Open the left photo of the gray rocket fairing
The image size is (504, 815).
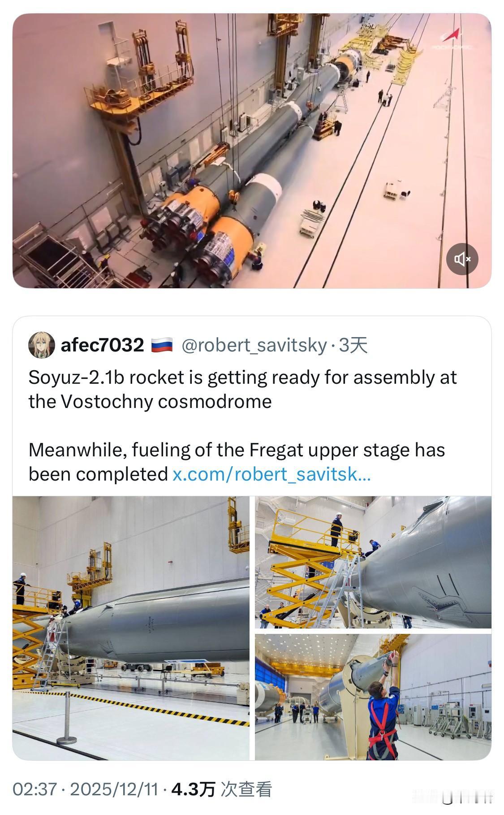pos(131,628)
